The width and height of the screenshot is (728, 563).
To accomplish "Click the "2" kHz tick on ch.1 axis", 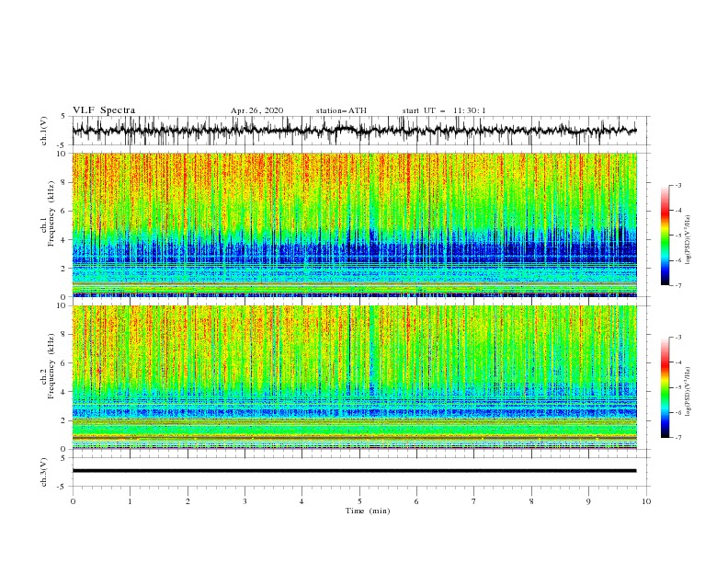I will [x=64, y=269].
